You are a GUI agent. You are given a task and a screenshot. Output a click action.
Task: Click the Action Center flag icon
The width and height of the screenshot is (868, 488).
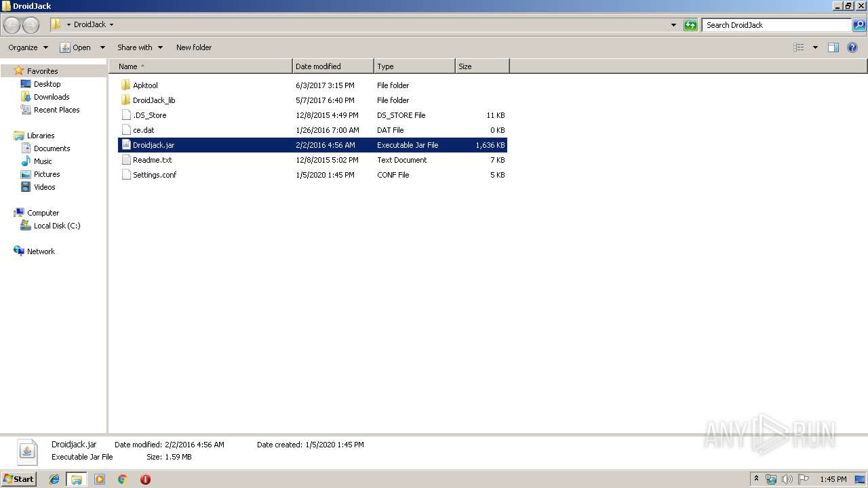pyautogui.click(x=804, y=479)
